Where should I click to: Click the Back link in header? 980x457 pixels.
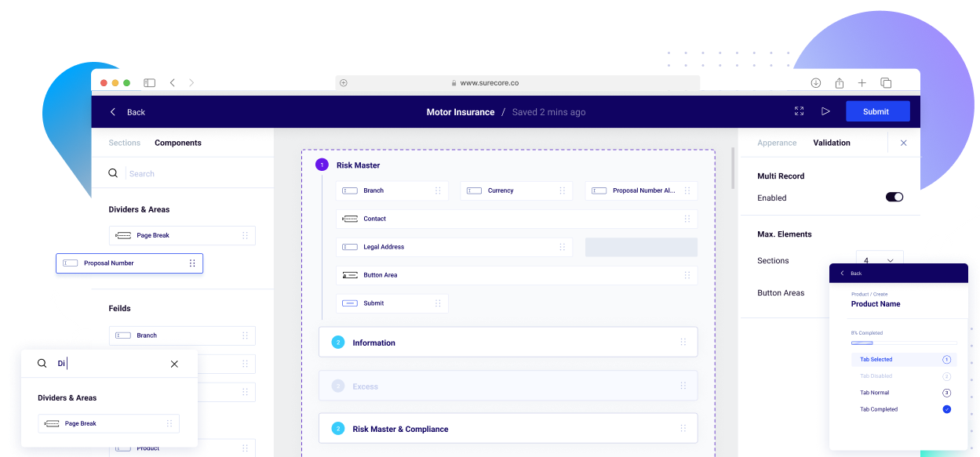128,112
